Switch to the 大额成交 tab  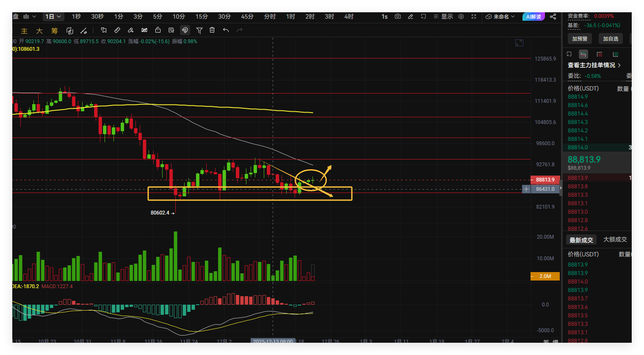point(615,239)
